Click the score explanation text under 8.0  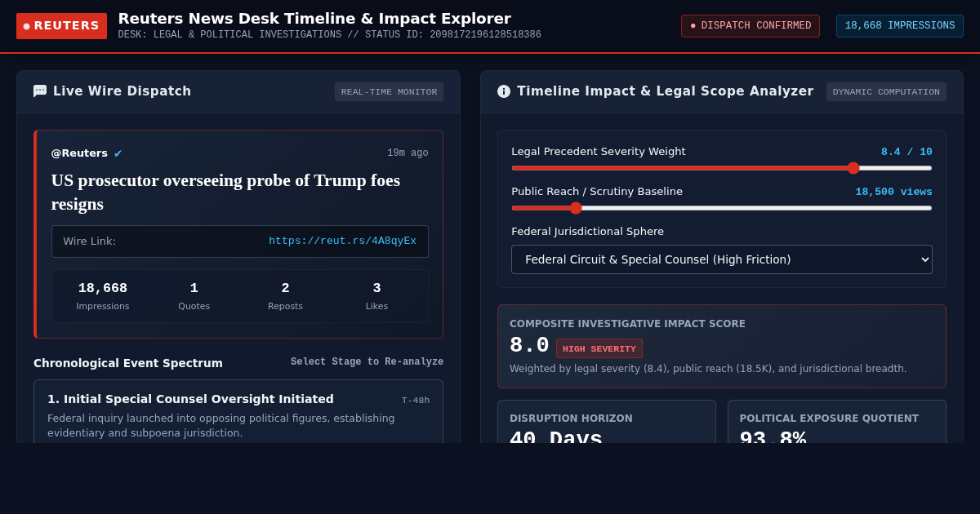708,369
